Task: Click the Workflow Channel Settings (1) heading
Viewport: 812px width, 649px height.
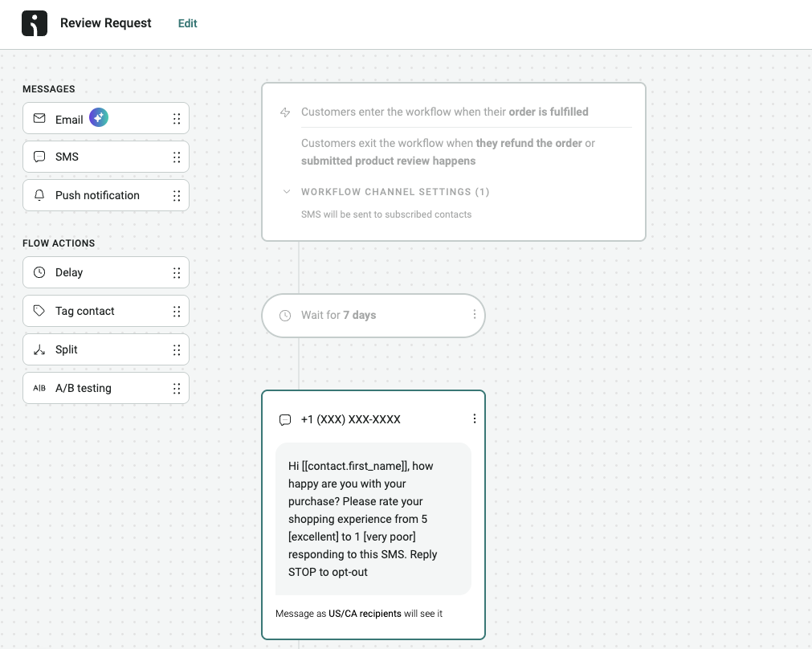Action: click(395, 192)
